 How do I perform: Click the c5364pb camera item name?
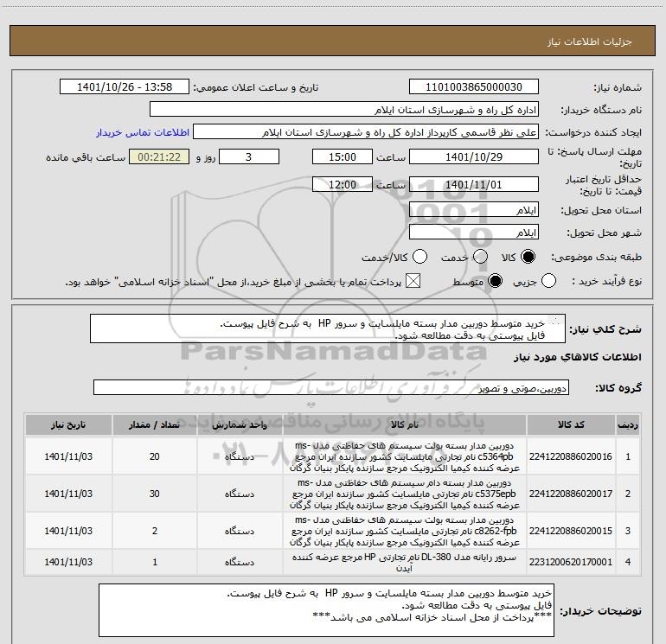(x=405, y=456)
